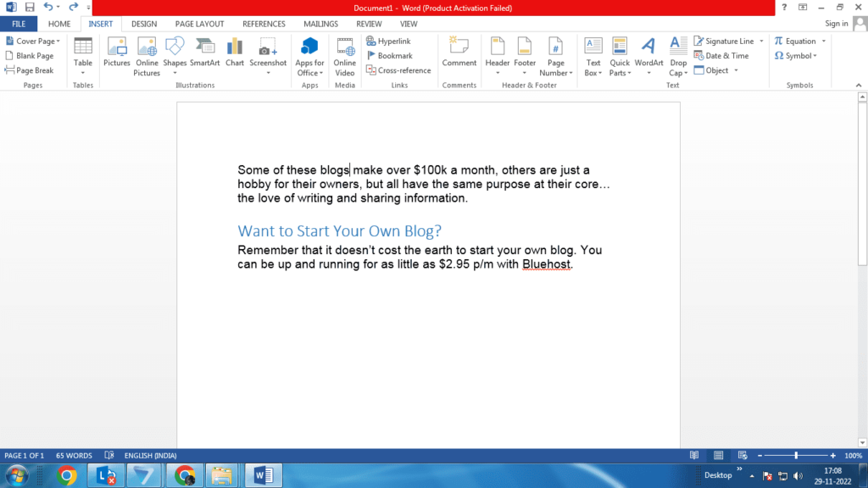The image size is (868, 488).
Task: Open the Pictures insert tool
Action: (117, 53)
